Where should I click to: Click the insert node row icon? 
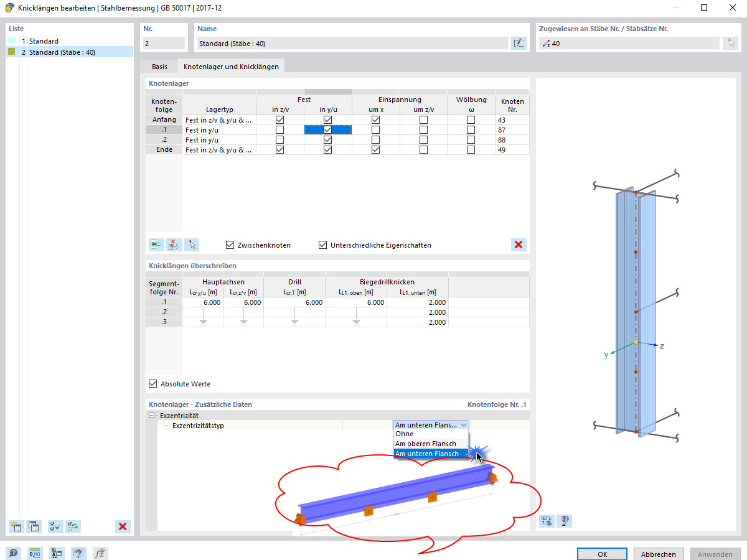156,245
